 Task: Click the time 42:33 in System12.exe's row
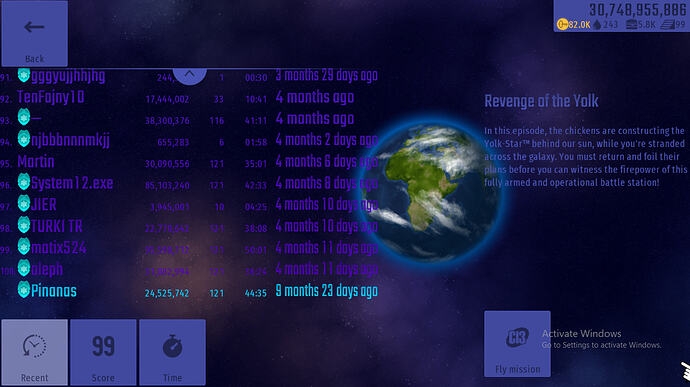pyautogui.click(x=256, y=185)
